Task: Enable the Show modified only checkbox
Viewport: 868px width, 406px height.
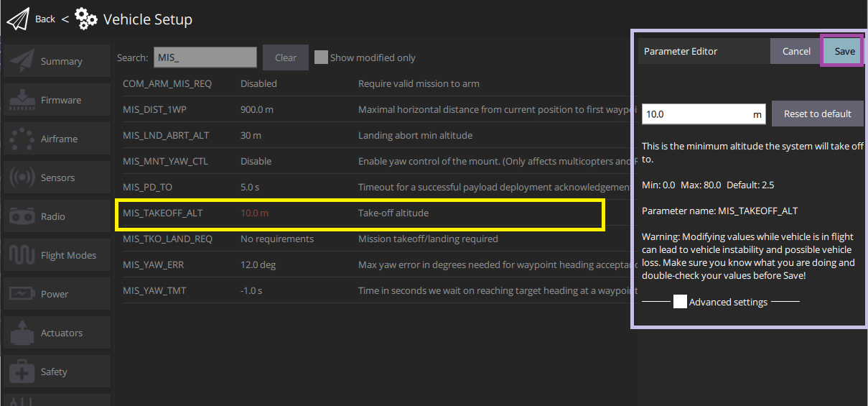Action: pos(321,57)
